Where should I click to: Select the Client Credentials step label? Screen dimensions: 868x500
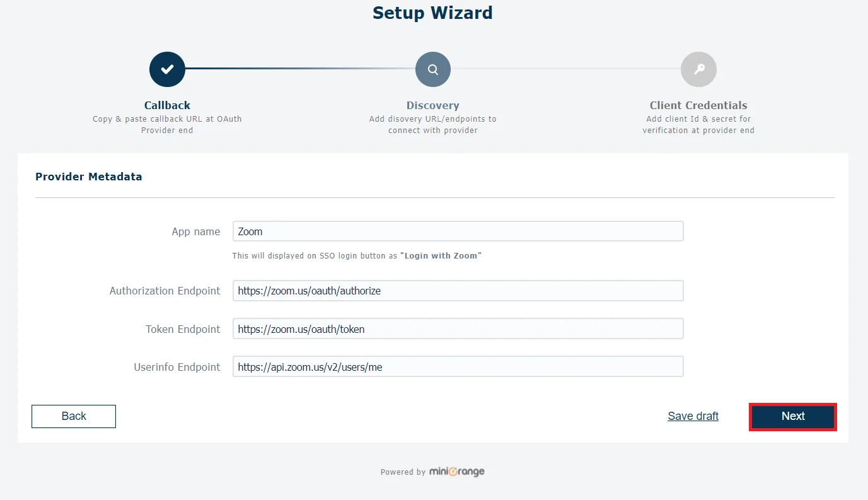(698, 105)
